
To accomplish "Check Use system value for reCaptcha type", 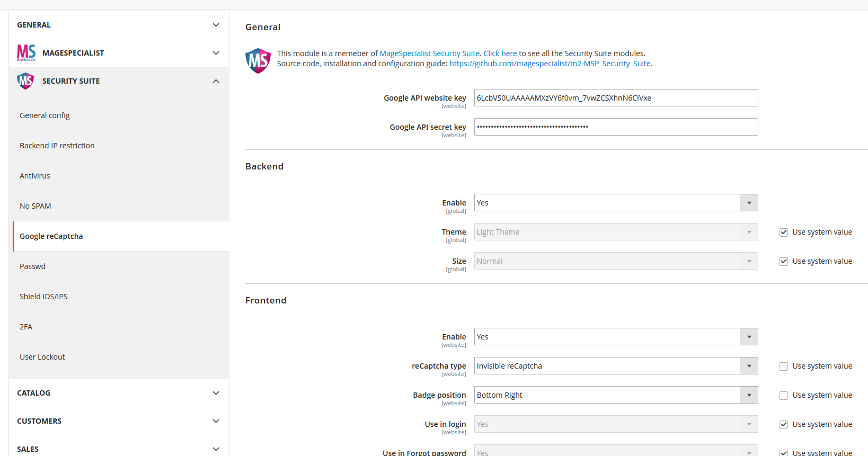I will 784,366.
